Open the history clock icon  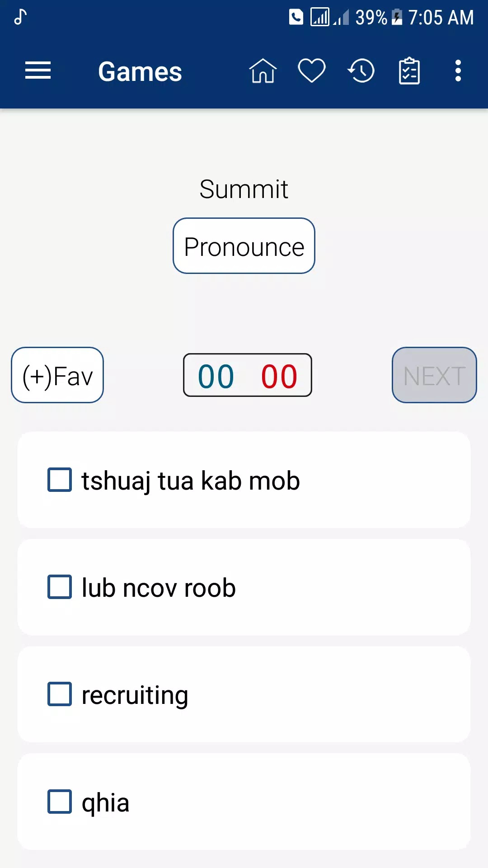point(361,71)
